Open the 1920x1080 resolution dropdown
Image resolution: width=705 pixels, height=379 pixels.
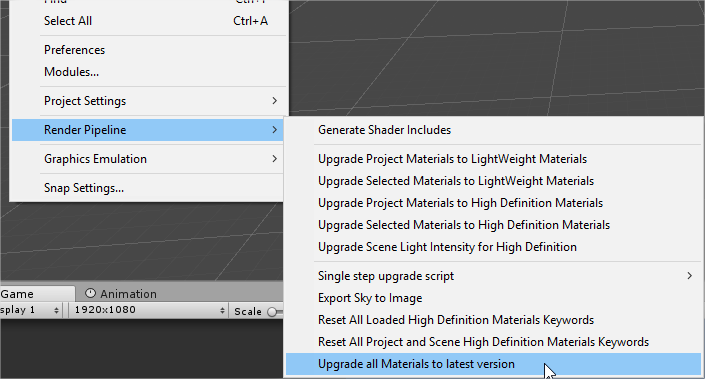(147, 310)
